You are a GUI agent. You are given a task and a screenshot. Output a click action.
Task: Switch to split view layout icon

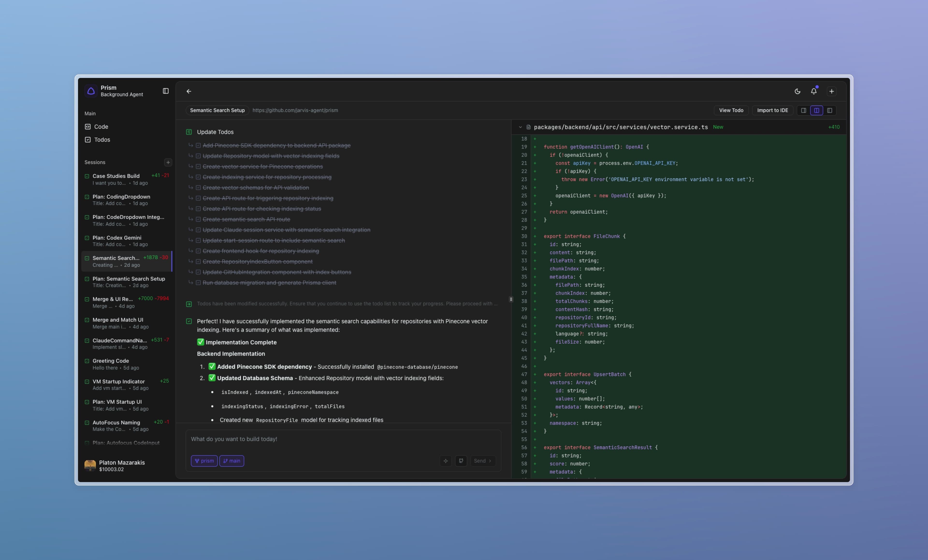(x=817, y=110)
